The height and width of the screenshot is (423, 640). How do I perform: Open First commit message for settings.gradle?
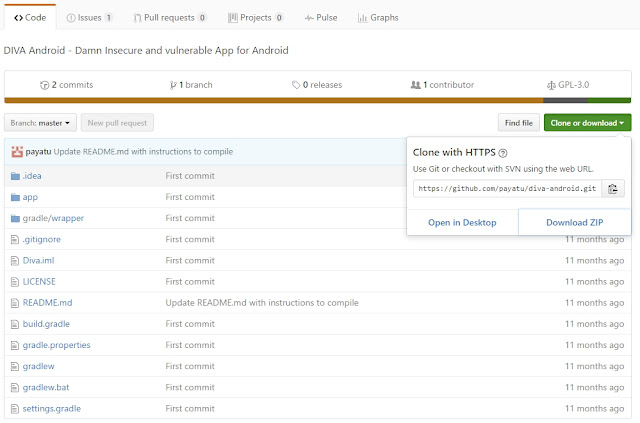(x=190, y=409)
